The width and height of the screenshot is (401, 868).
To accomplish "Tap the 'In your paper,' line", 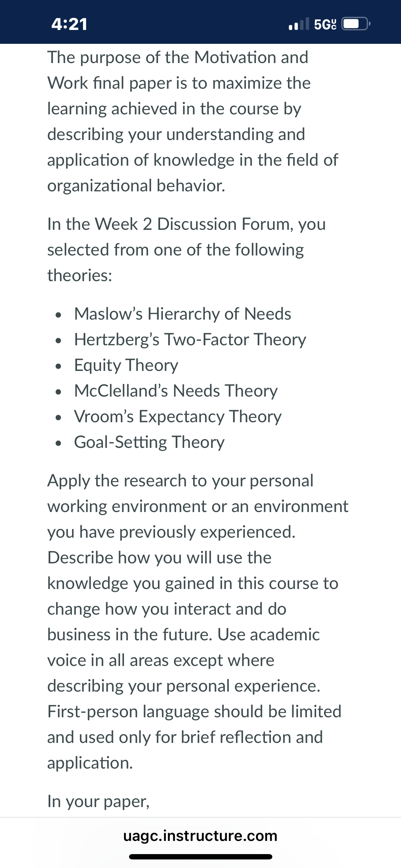I will click(98, 801).
